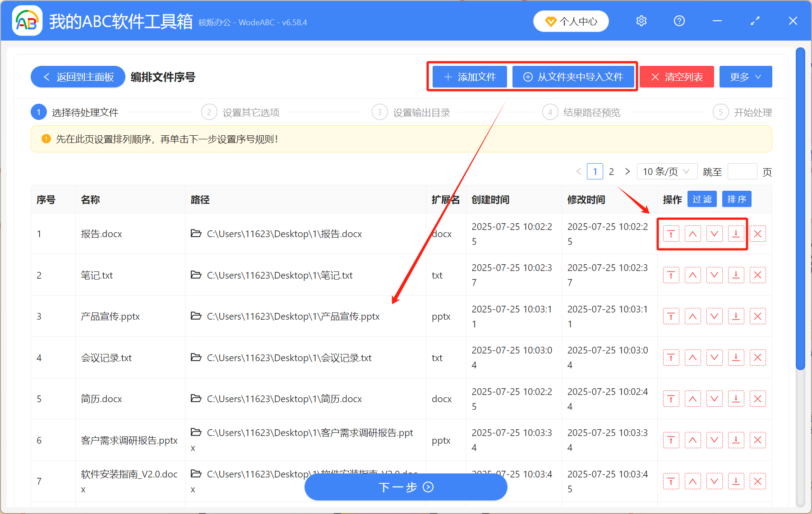Click the folder icon beside 报告.docx path
The image size is (812, 514).
pyautogui.click(x=196, y=234)
